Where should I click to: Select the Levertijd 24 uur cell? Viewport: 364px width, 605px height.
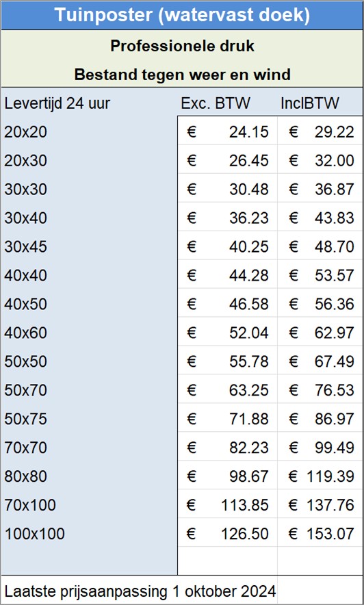tap(57, 103)
